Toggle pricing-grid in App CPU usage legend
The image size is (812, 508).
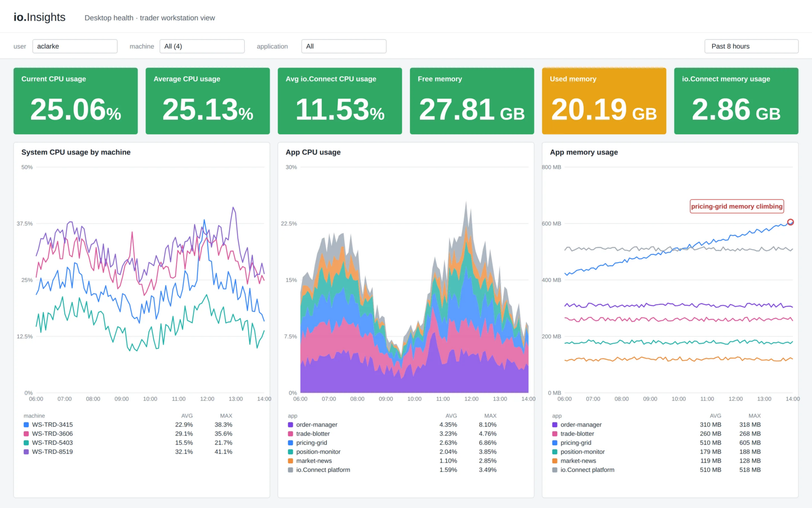(x=307, y=443)
